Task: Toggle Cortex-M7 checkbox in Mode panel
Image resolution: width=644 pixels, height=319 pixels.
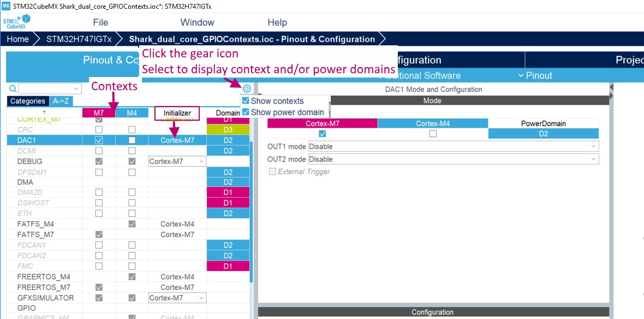Action: 323,134
